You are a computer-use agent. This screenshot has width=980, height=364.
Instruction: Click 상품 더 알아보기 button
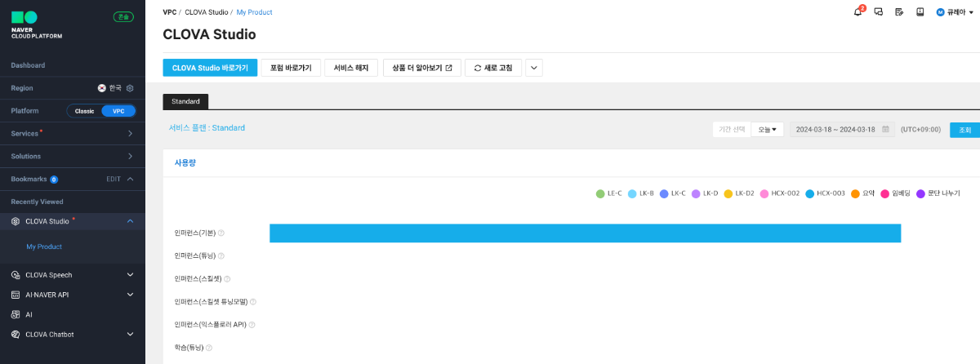click(x=422, y=68)
